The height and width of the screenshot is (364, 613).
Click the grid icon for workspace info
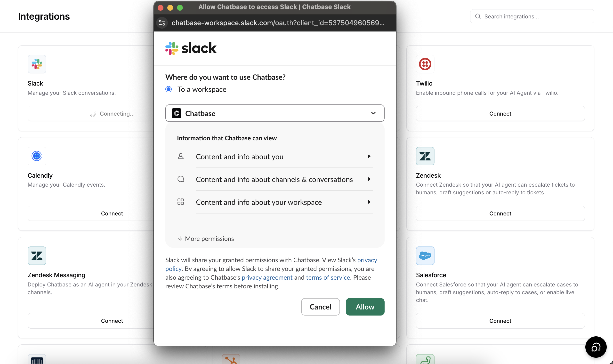(181, 202)
